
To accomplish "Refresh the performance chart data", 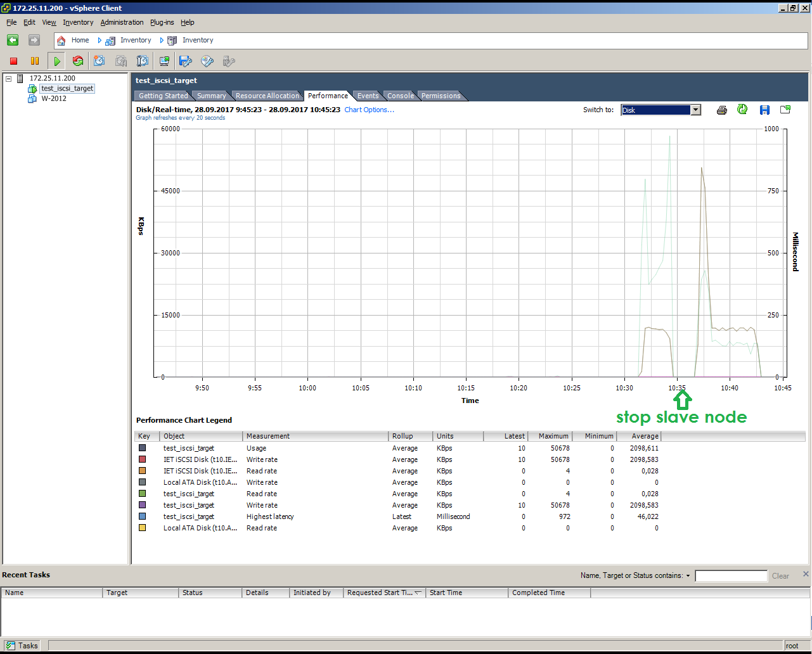I will pos(742,110).
